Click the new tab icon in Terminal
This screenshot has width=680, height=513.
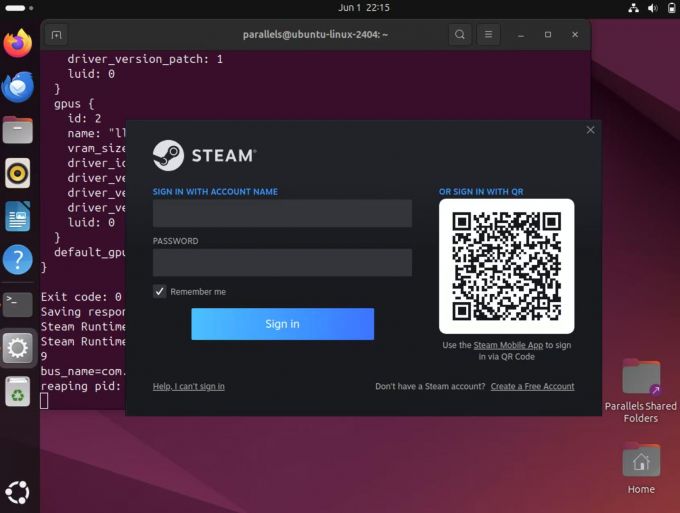coord(56,35)
